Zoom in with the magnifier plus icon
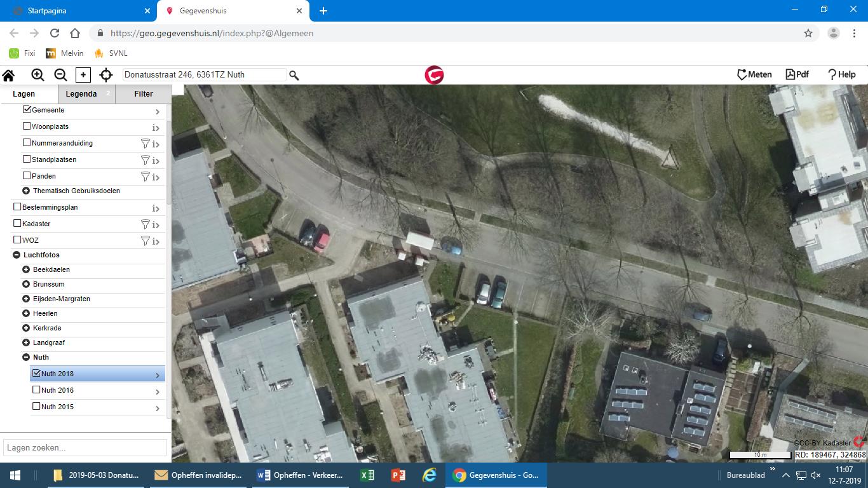868x488 pixels. tap(37, 75)
